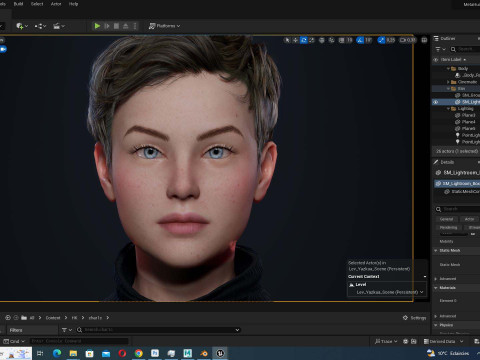Expand the Advanced row under Static Mesh

click(x=436, y=279)
